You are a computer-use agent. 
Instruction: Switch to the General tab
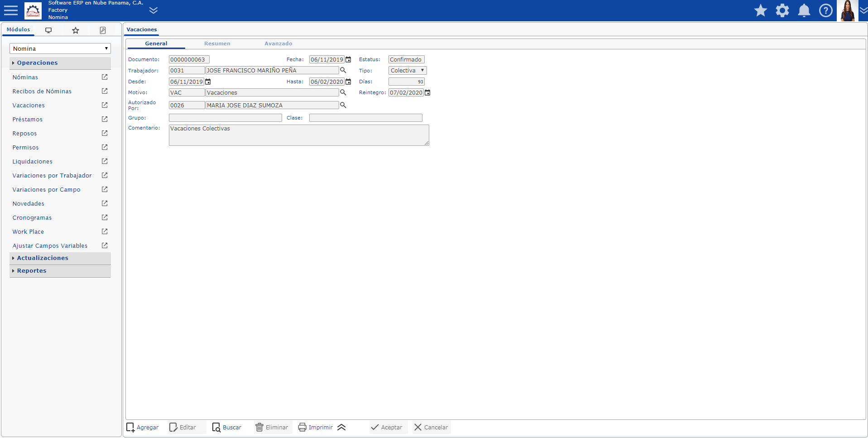point(156,44)
